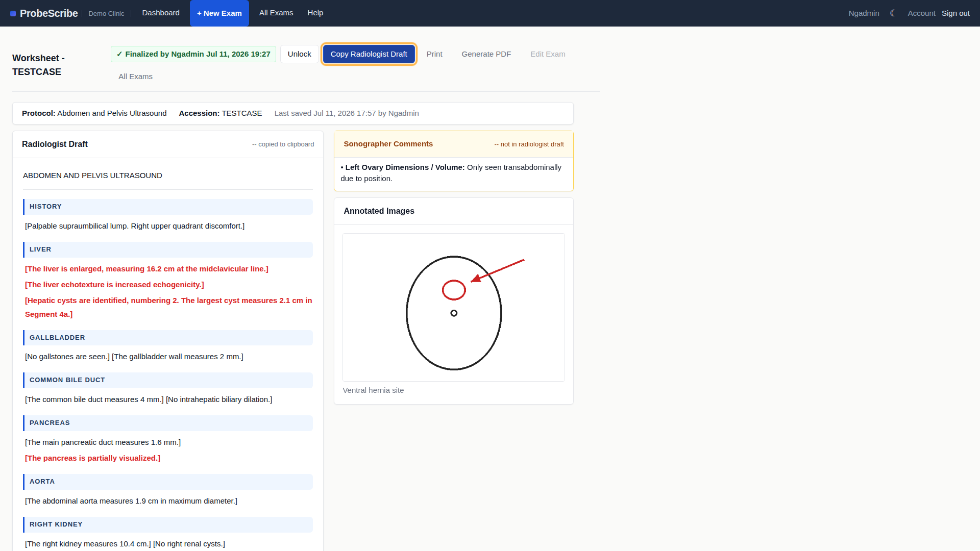The image size is (980, 551).
Task: Generate PDF of the exam
Action: (486, 54)
